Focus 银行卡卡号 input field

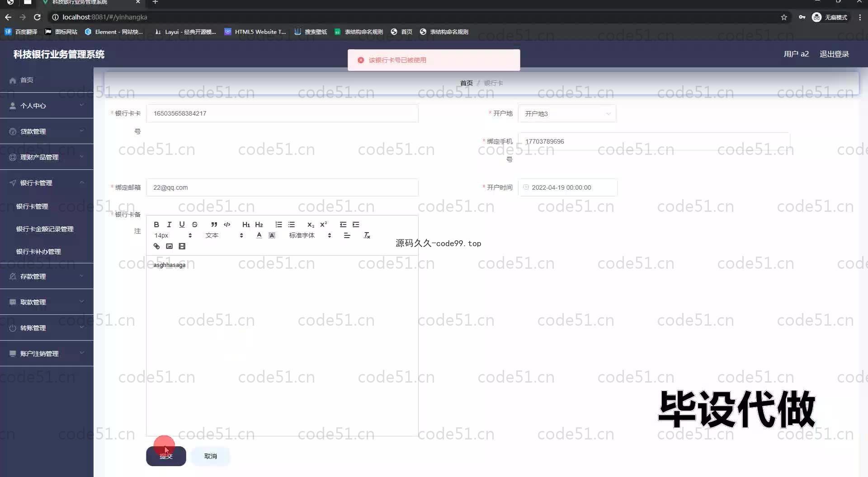[282, 113]
